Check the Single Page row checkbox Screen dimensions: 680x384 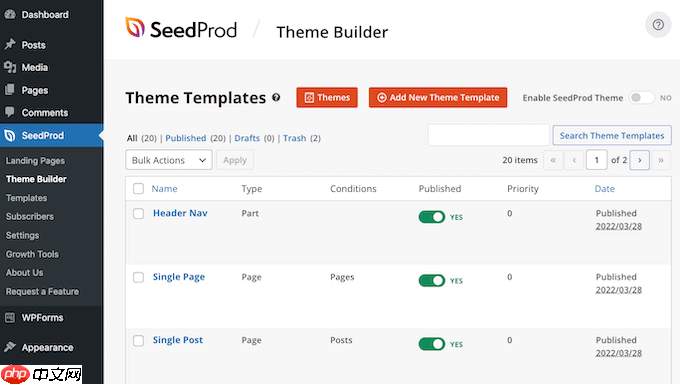(x=138, y=277)
